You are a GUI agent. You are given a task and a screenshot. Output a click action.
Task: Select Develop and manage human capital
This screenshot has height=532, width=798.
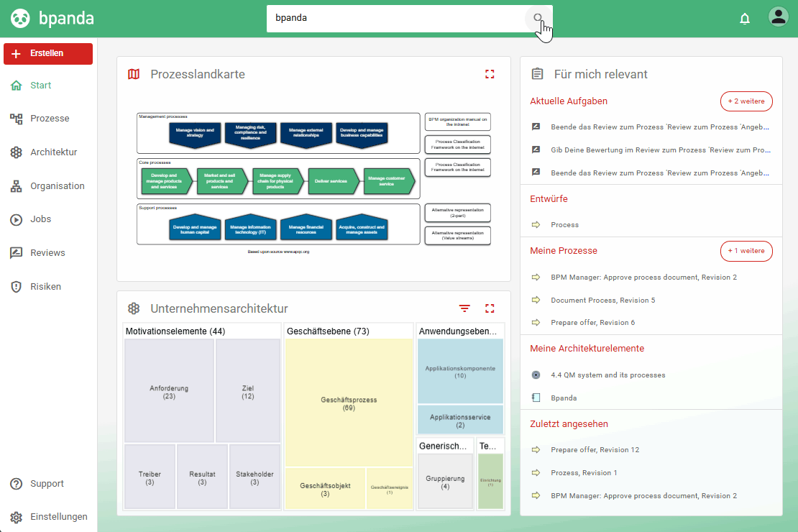(x=195, y=228)
